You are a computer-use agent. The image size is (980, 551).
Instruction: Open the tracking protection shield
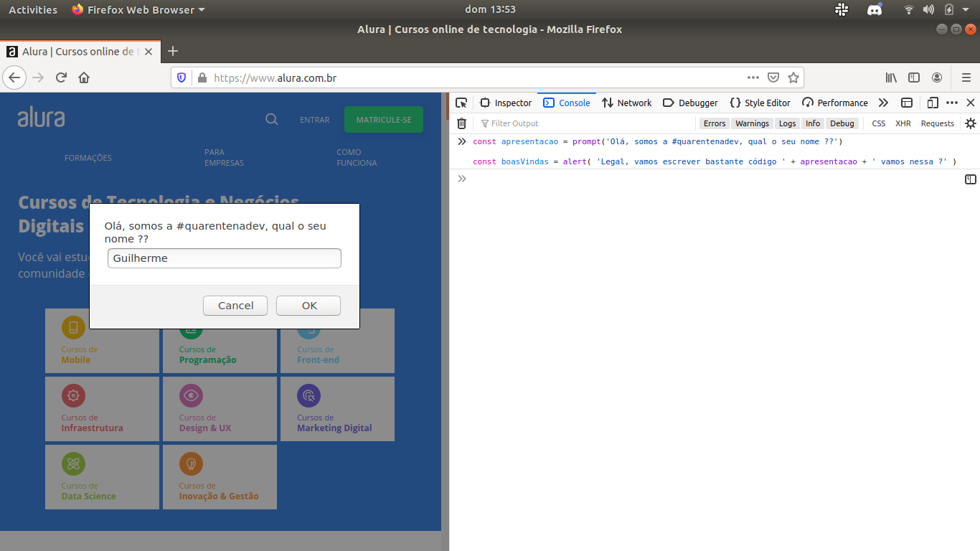coord(182,77)
